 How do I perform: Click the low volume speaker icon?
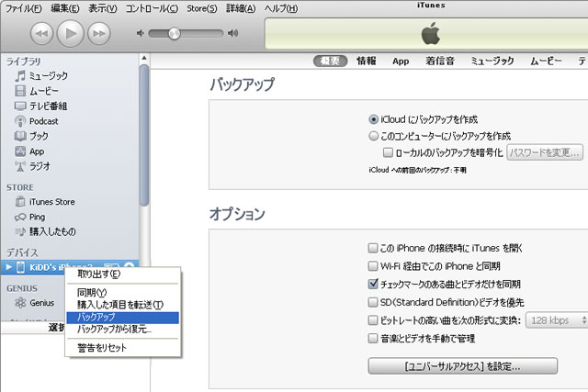click(x=141, y=33)
